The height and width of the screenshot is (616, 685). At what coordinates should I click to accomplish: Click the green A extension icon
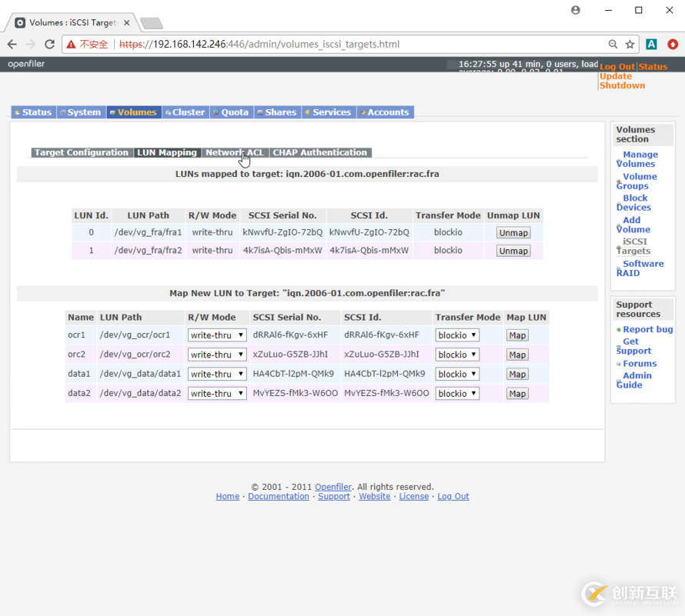click(651, 45)
